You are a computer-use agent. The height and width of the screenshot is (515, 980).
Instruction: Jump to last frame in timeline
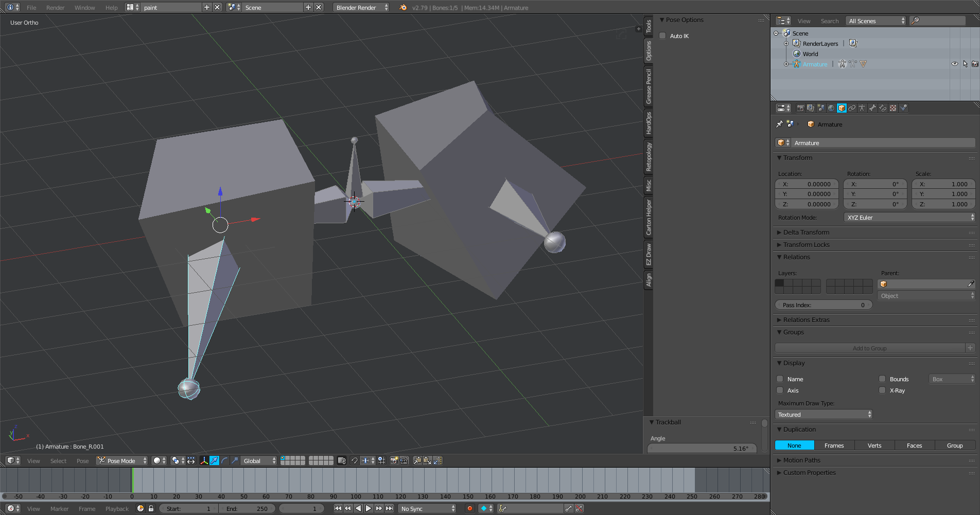pos(390,508)
